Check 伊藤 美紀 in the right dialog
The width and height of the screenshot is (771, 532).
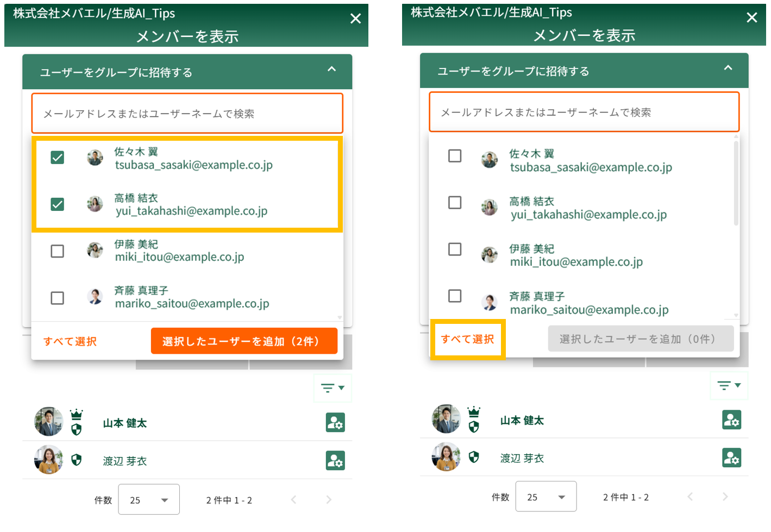(x=455, y=249)
